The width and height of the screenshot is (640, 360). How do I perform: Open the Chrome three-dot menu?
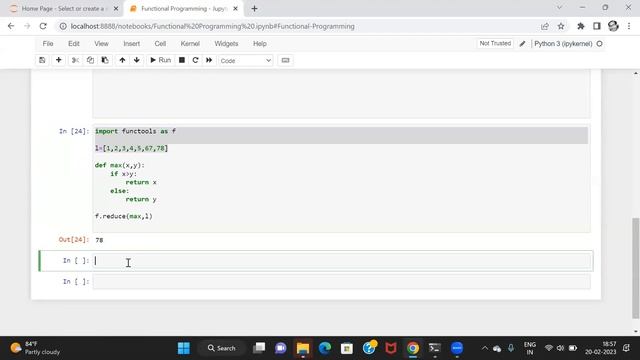[629, 26]
